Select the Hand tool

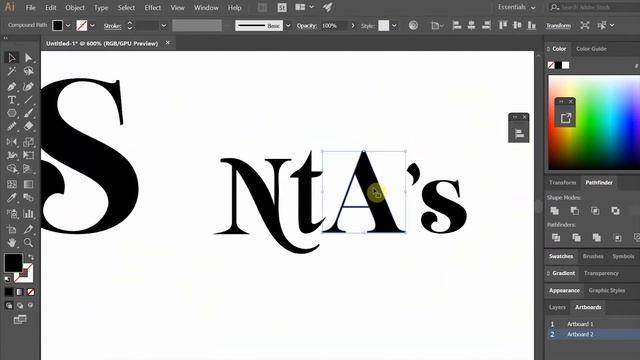click(x=11, y=242)
